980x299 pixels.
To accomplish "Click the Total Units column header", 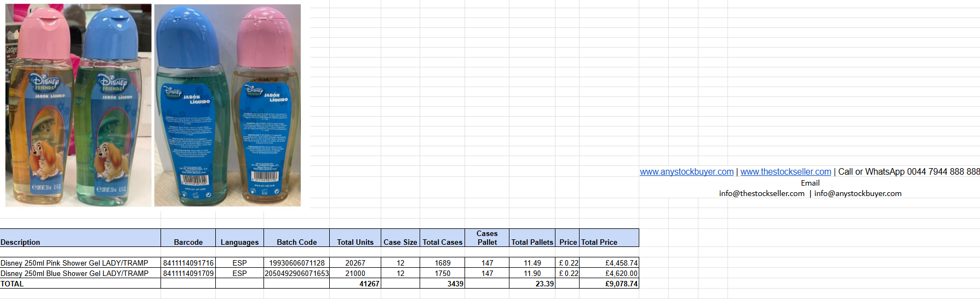I will point(355,238).
